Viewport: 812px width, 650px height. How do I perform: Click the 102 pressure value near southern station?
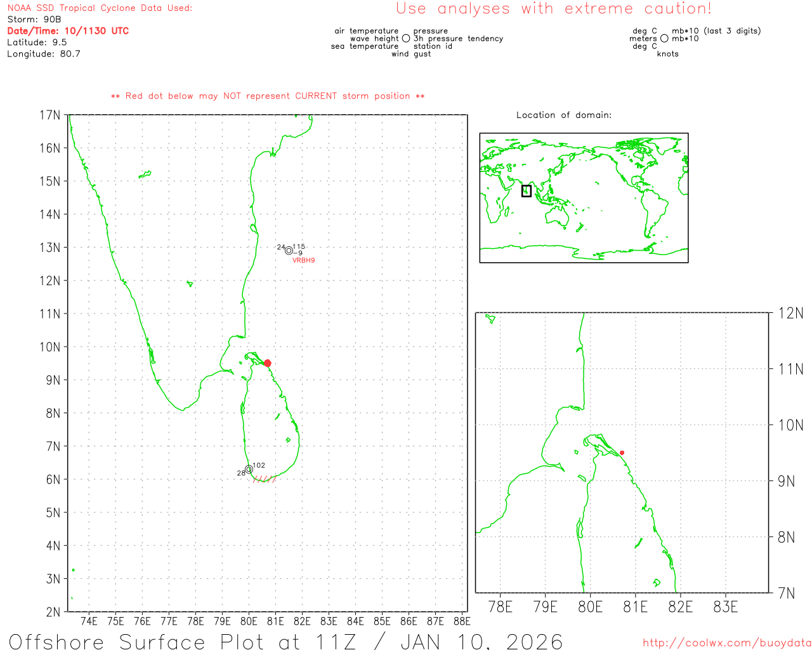click(x=259, y=465)
